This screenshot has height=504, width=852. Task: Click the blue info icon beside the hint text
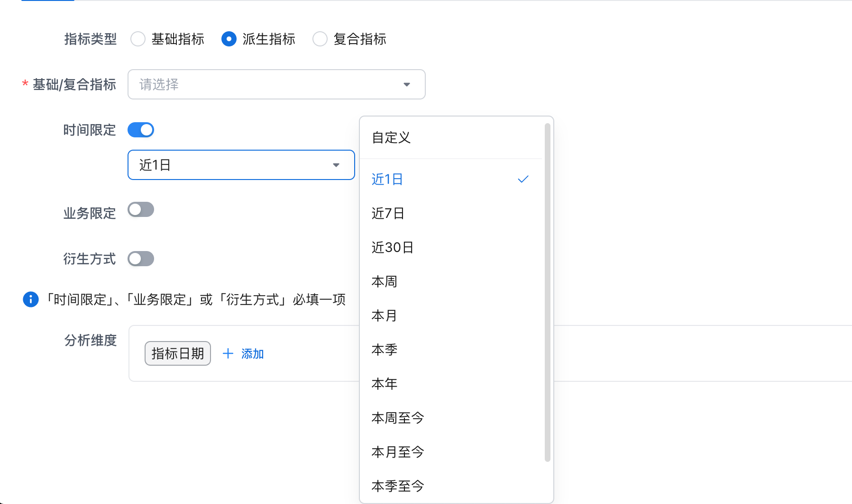(31, 299)
